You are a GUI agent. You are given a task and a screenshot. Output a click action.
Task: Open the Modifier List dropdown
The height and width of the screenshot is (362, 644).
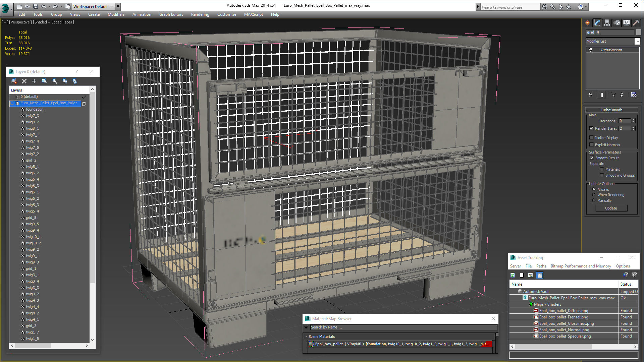pos(637,41)
